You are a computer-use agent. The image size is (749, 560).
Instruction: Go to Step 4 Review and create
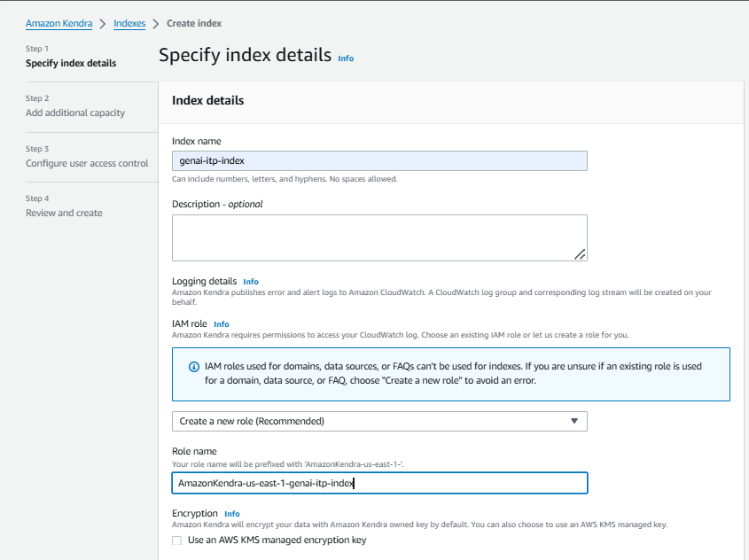tap(64, 213)
